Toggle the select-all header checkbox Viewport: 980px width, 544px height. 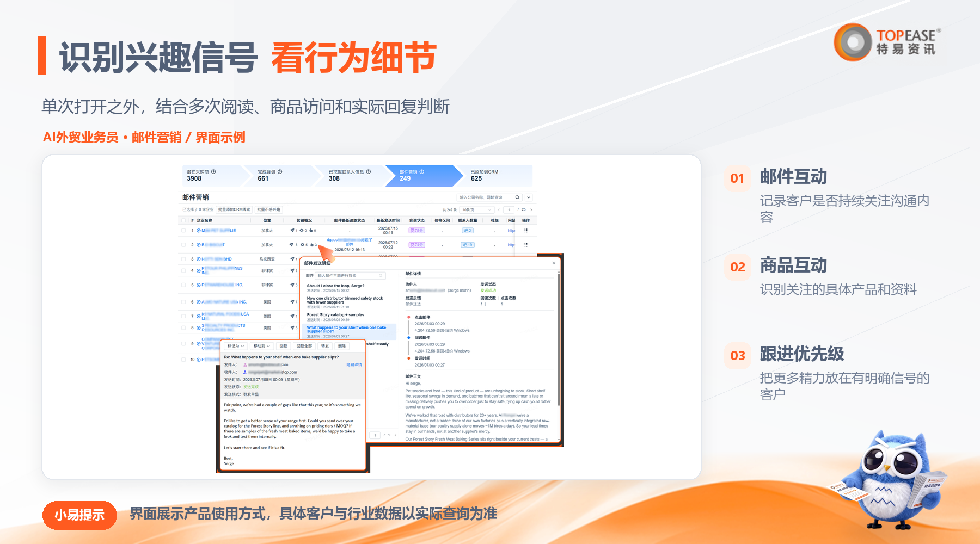(x=184, y=221)
